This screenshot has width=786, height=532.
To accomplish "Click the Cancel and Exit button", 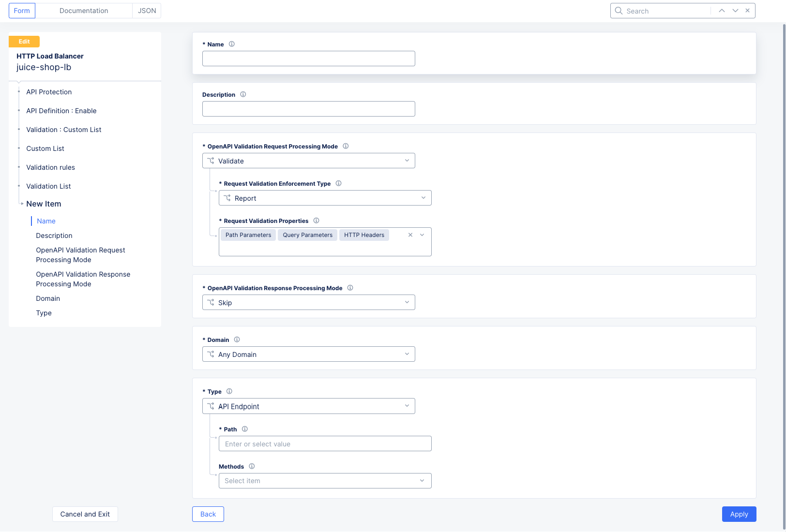I will (x=85, y=514).
